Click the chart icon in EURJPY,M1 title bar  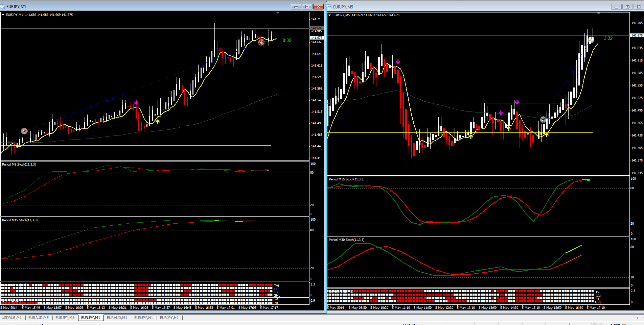pyautogui.click(x=3, y=6)
